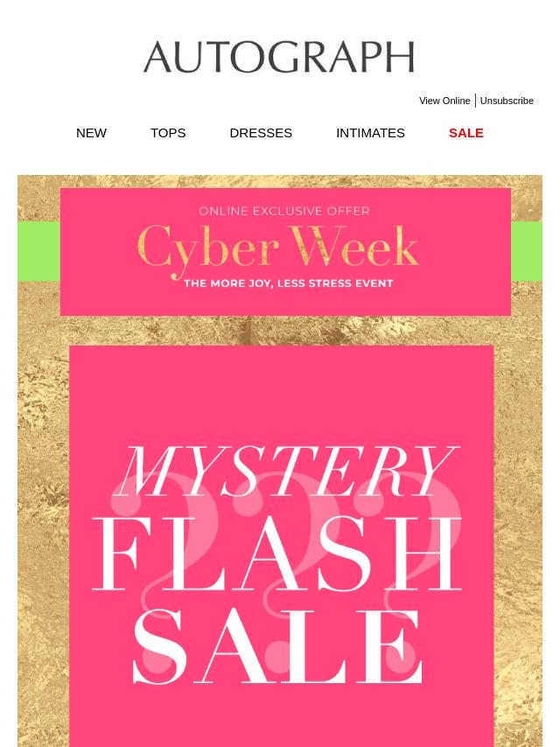Click the Online Exclusive Offer text
This screenshot has width=560, height=747.
[x=284, y=211]
